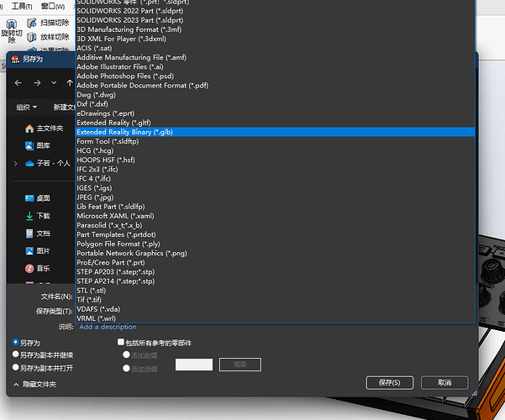Select IFC 4 (*.ifc) format
Image resolution: width=505 pixels, height=420 pixels.
275,179
